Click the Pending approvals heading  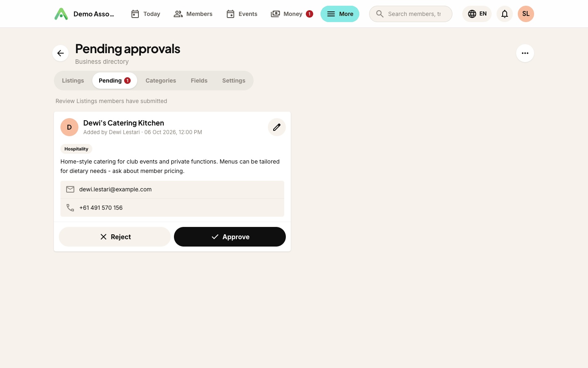[128, 49]
